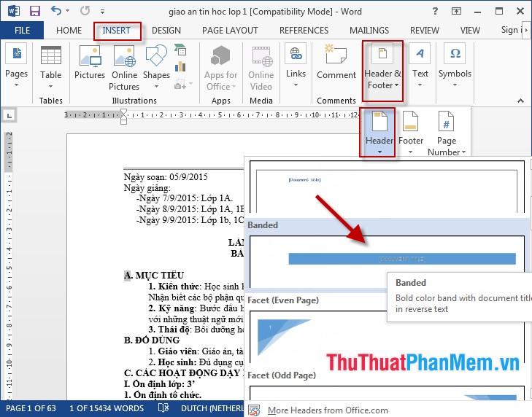This screenshot has height=417, width=532.
Task: Switch to the HOME tab
Action: 69,31
